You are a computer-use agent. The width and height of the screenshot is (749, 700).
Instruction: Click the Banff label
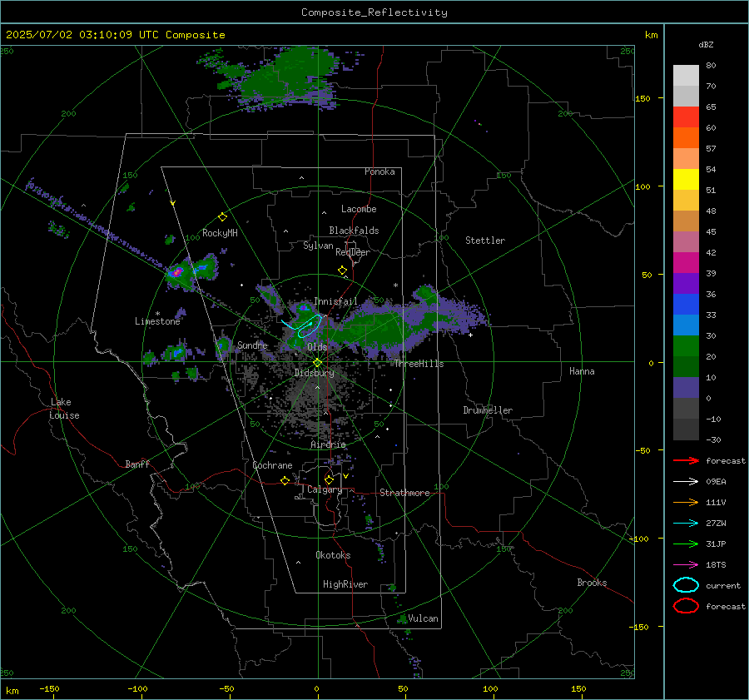[137, 464]
